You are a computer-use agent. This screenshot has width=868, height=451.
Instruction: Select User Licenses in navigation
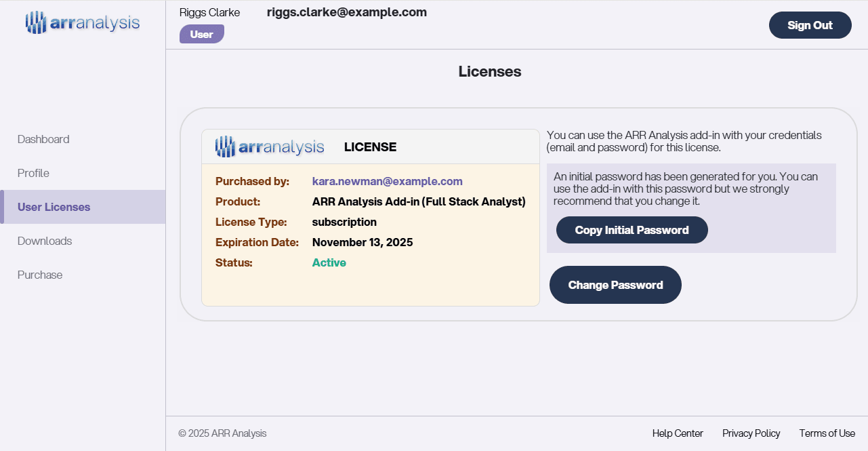coord(53,207)
